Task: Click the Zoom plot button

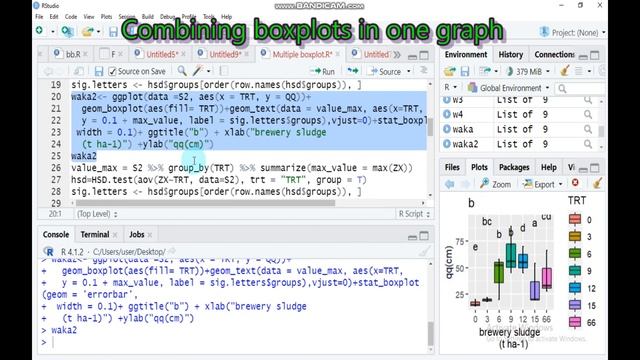Action: [x=495, y=184]
